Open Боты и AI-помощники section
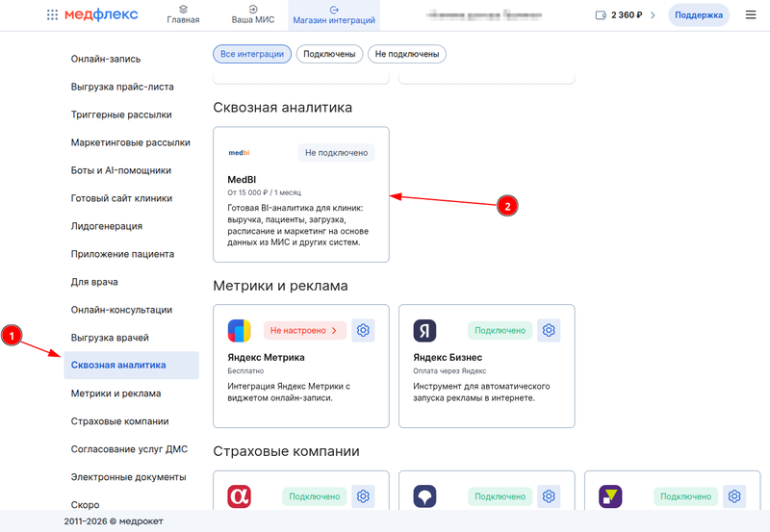770x532 pixels. [121, 171]
